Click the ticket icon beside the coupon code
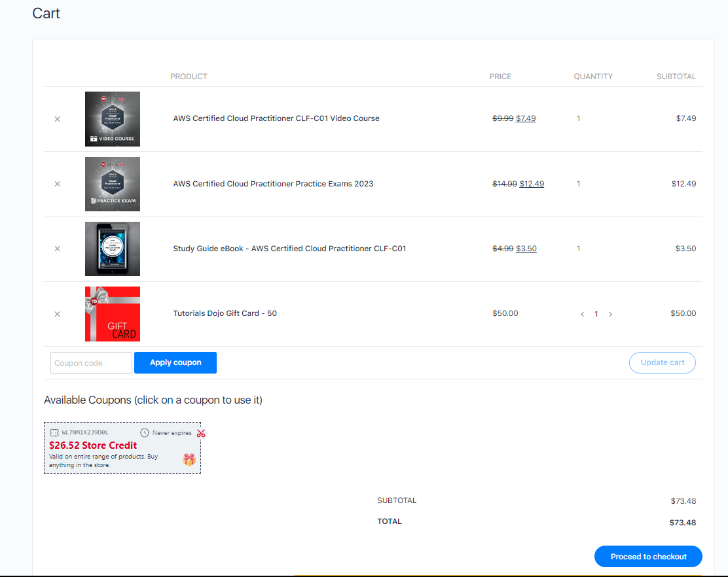The height and width of the screenshot is (577, 728). pyautogui.click(x=54, y=433)
